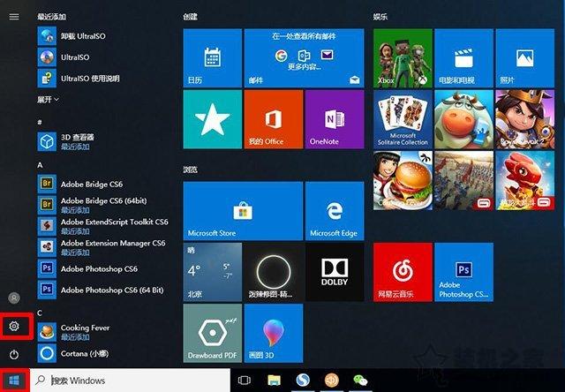Screen dimensions: 565x392
Task: Click the 最近添加 section heading
Action: 51,17
